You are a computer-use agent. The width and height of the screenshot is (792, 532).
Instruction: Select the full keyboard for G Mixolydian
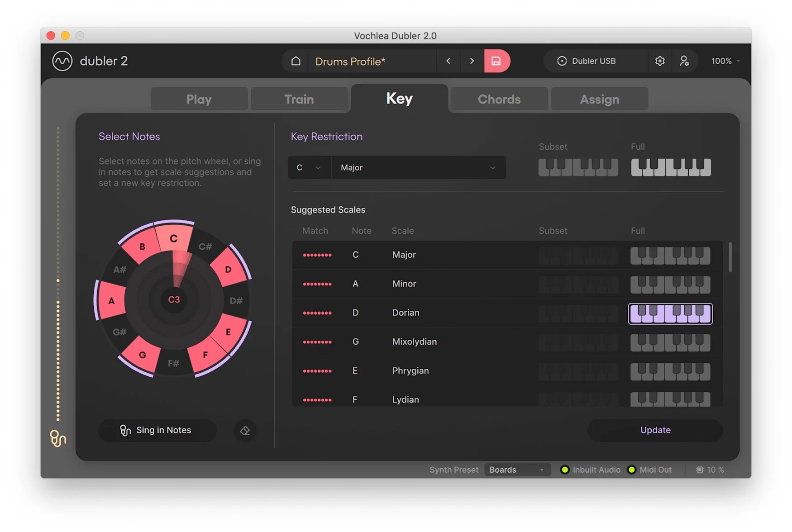point(670,342)
